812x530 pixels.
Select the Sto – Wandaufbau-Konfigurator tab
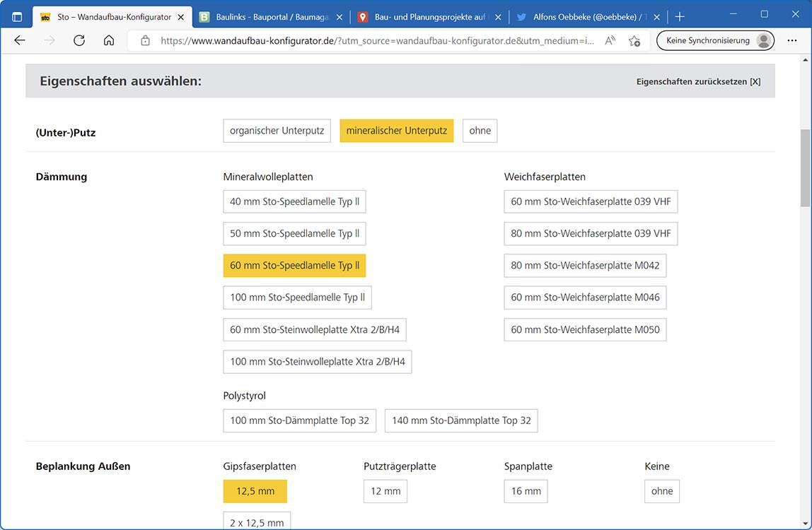(113, 17)
